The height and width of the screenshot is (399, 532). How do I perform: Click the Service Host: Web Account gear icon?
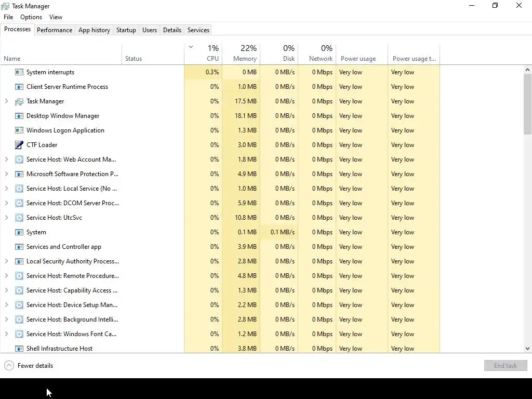(19, 159)
